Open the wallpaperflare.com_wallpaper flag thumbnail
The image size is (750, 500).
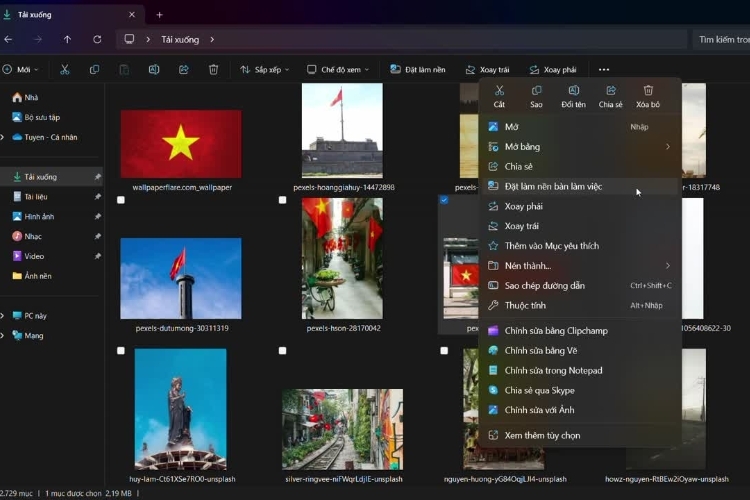pyautogui.click(x=181, y=144)
